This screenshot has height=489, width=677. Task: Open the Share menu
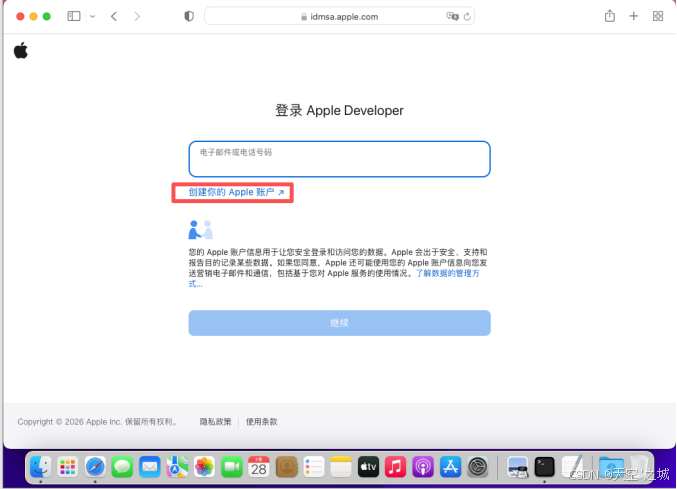[610, 16]
